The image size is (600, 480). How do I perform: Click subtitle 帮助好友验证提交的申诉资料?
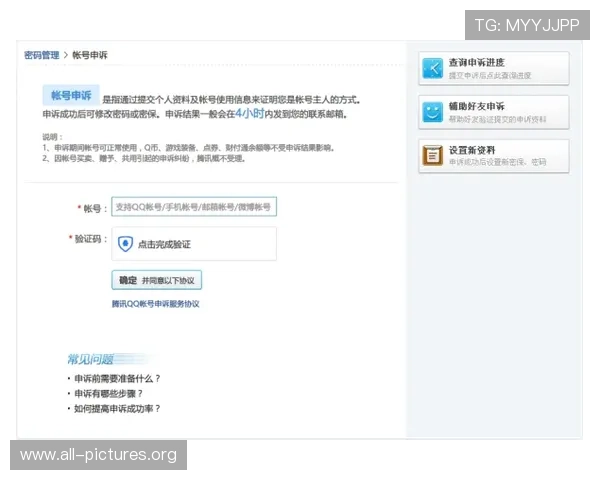(x=497, y=119)
